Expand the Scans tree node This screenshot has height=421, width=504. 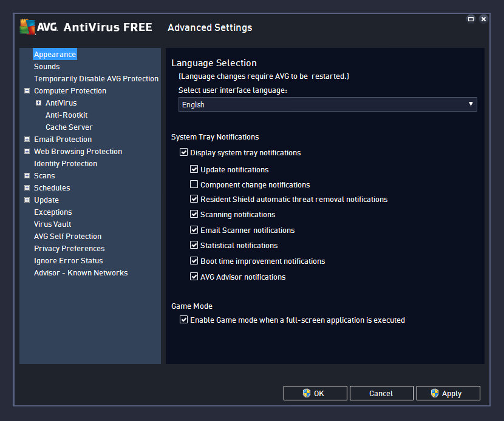[27, 176]
